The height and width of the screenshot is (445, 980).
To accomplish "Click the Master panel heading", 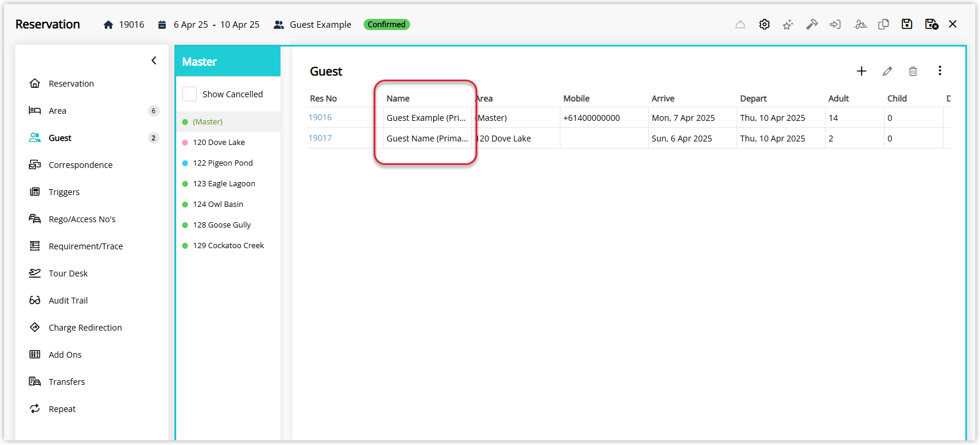I will pos(199,62).
